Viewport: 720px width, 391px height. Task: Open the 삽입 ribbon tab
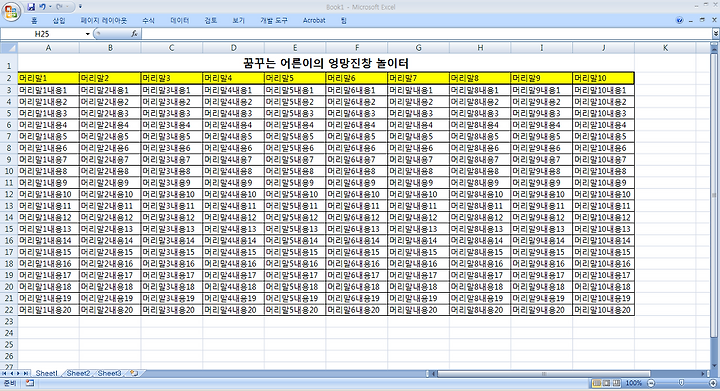[x=59, y=21]
